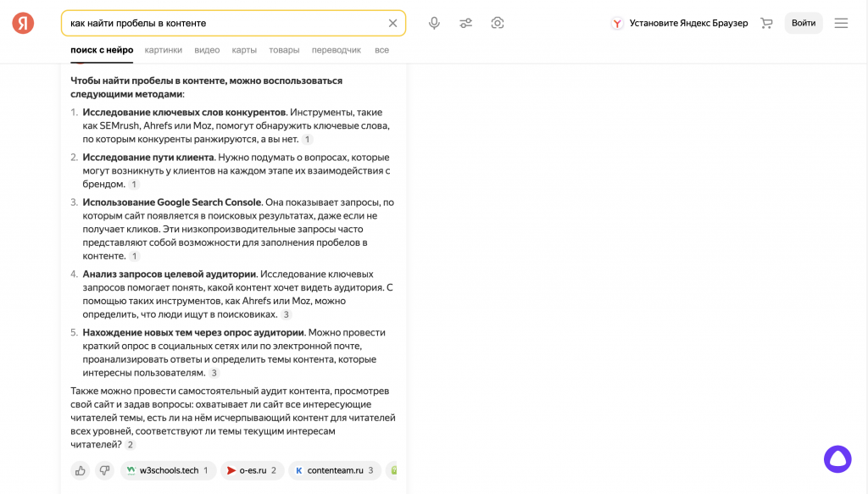Image resolution: width=868 pixels, height=494 pixels.
Task: Click inside the search input field
Action: click(220, 23)
